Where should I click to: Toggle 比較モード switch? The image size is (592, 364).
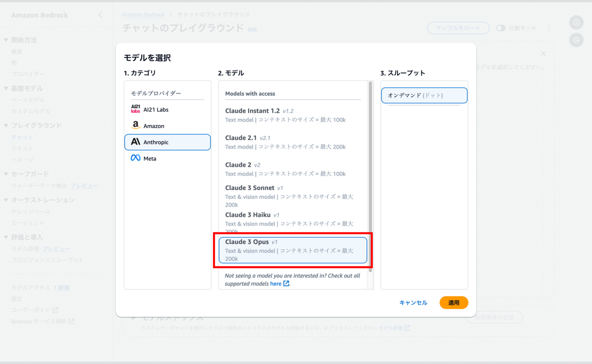coord(501,28)
